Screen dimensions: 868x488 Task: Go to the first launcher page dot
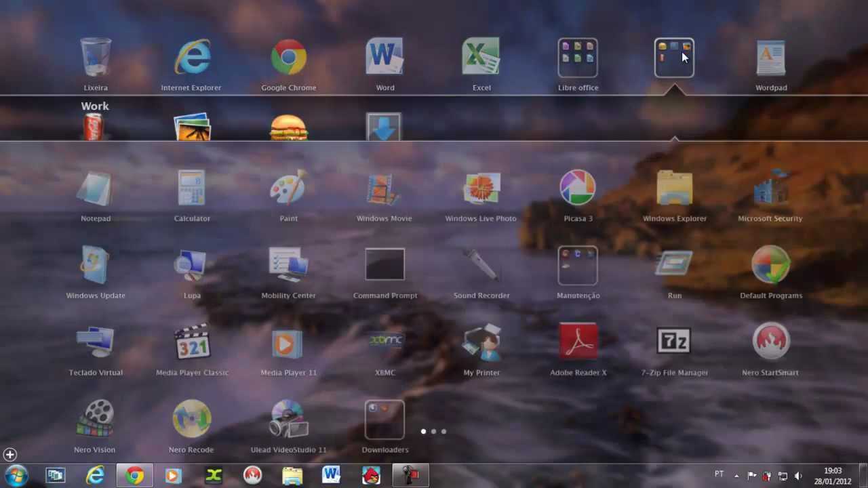pos(424,431)
